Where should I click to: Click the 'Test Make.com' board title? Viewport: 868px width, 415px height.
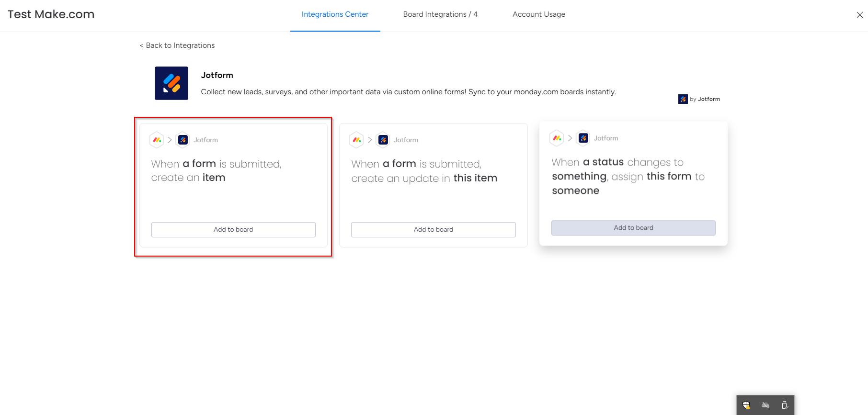click(51, 14)
